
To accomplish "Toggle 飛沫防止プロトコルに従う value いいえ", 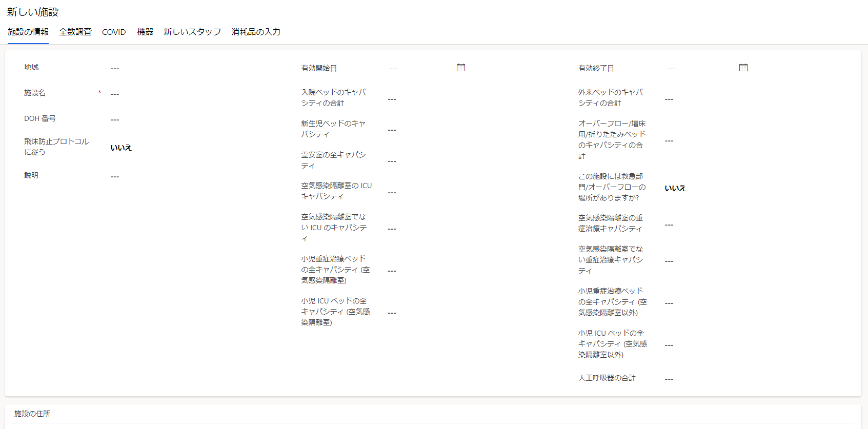I will pos(121,148).
